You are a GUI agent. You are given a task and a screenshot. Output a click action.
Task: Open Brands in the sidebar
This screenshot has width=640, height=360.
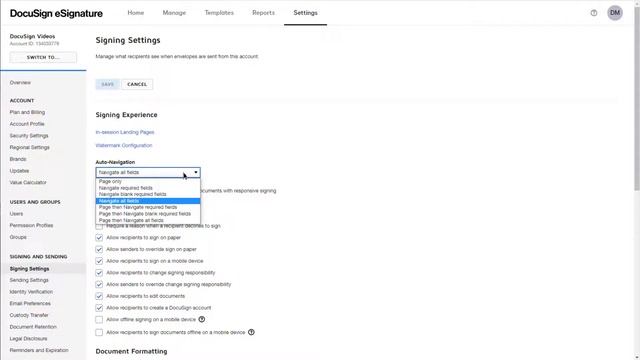point(18,159)
